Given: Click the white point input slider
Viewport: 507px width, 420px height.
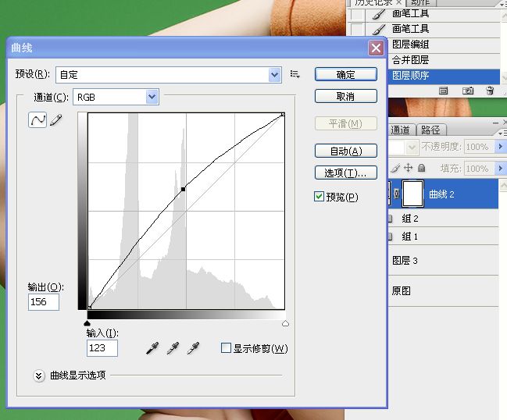Looking at the screenshot, I should pos(285,323).
